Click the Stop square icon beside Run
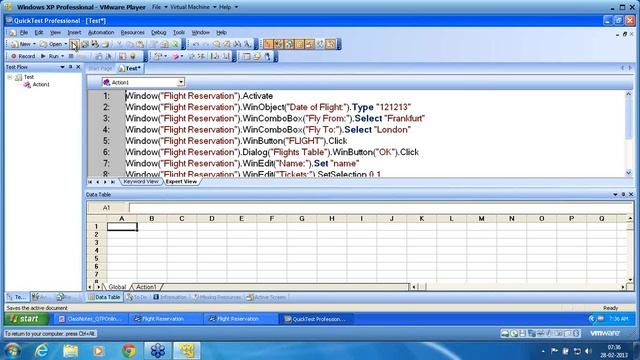Image resolution: width=640 pixels, height=360 pixels. pyautogui.click(x=71, y=56)
